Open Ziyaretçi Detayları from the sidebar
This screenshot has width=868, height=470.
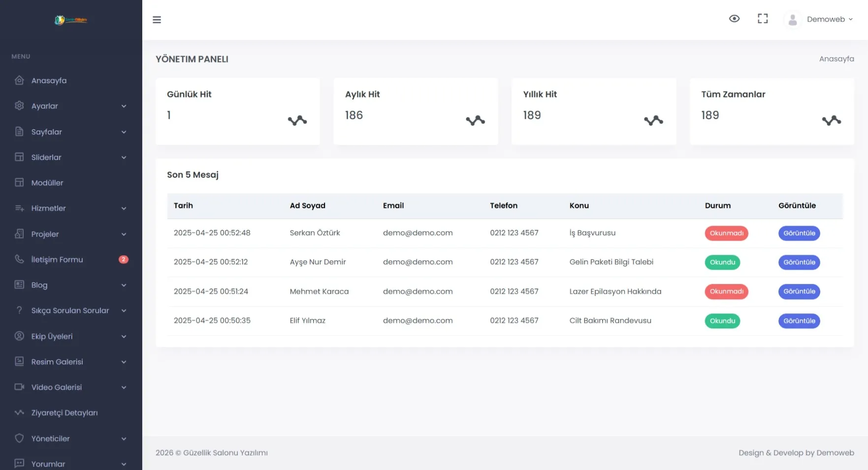tap(64, 412)
